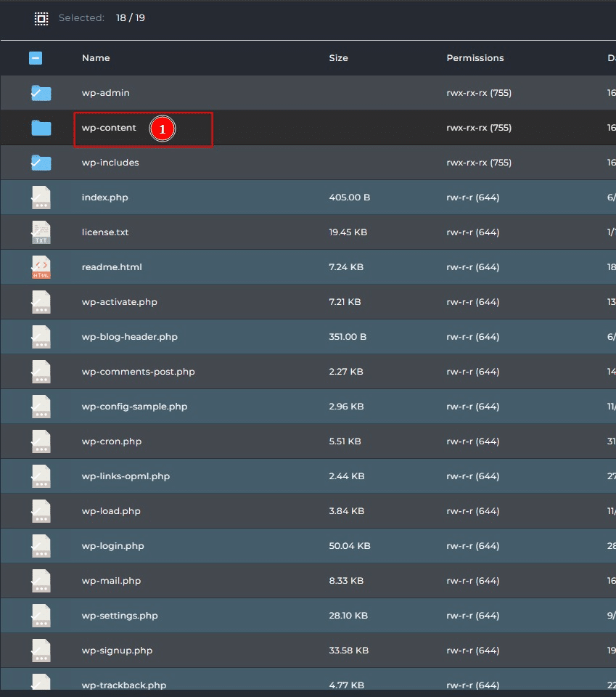Screen dimensions: 616x697
Task: Click the readme.html file name
Action: pyautogui.click(x=112, y=267)
